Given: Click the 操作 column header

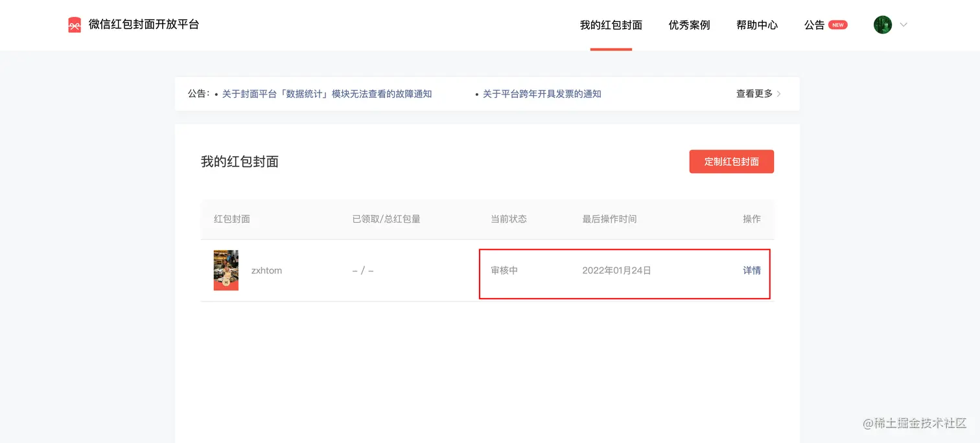Looking at the screenshot, I should tap(752, 219).
